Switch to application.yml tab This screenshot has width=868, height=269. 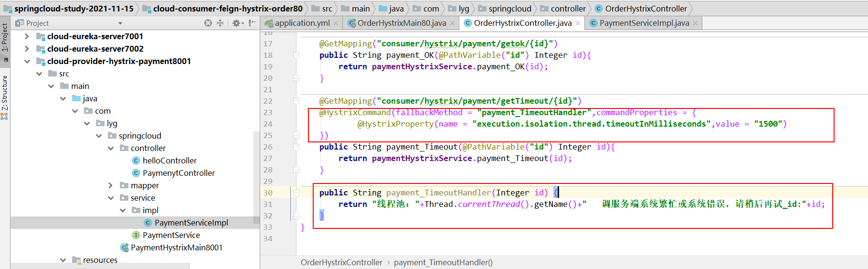point(302,23)
